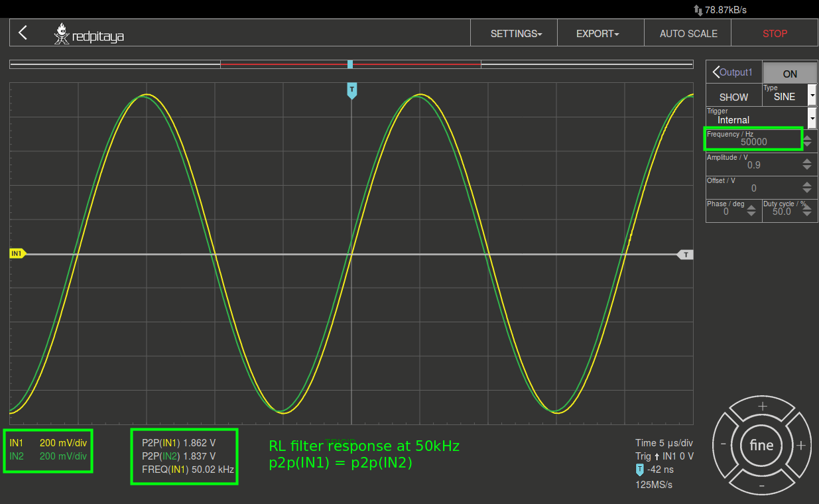This screenshot has width=819, height=504.
Task: Click the Phase / deg input field
Action: click(x=726, y=210)
